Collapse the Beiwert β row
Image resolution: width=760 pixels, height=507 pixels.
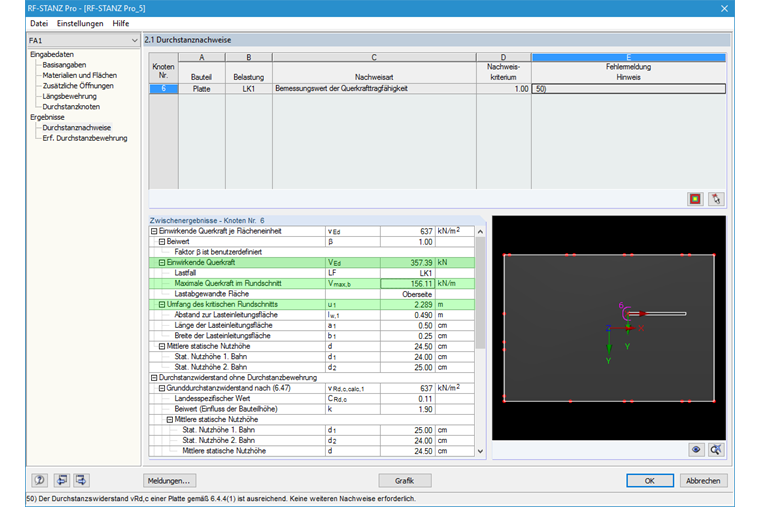[x=162, y=241]
